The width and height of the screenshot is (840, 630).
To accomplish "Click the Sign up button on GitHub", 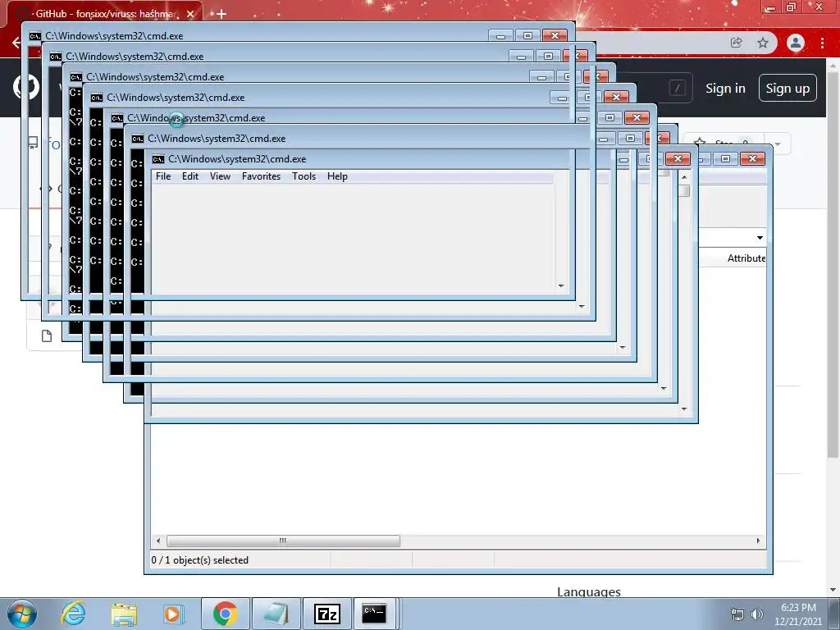I will tap(787, 88).
